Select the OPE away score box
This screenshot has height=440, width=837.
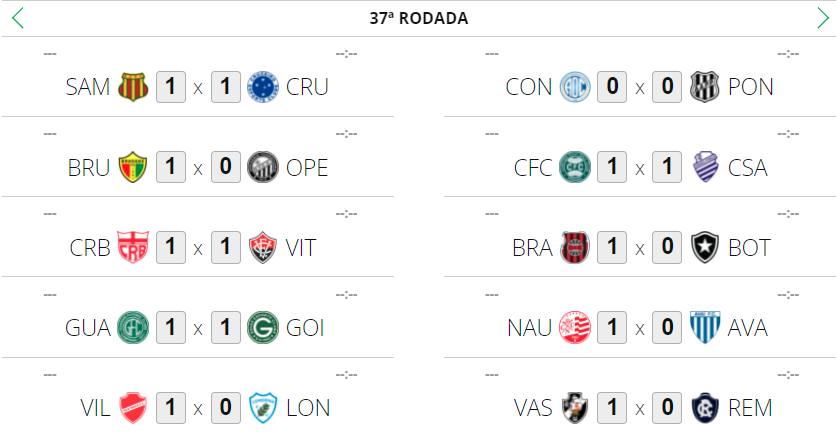226,167
